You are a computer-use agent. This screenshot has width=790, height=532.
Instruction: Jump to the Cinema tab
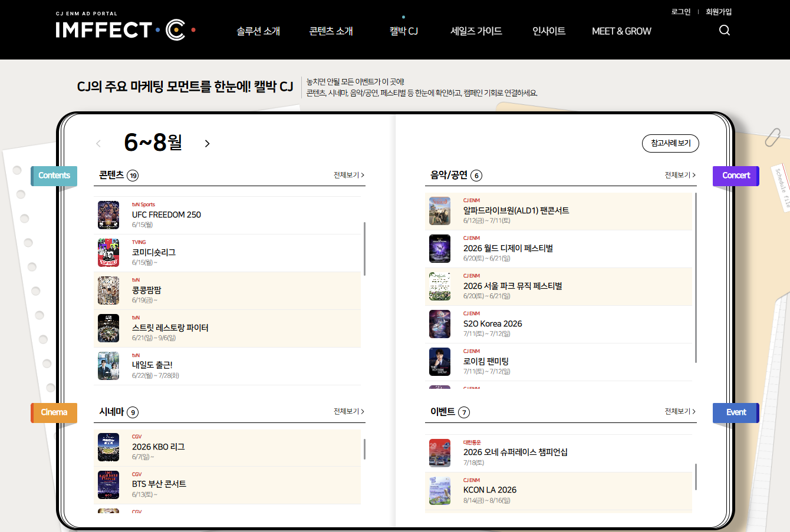(54, 412)
